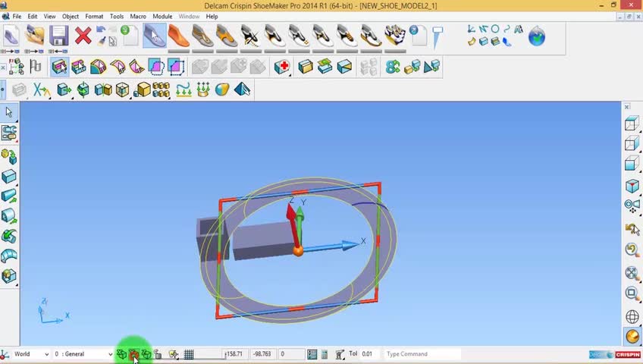Open the Format menu
Viewport: 643px width, 364px height.
click(x=94, y=17)
